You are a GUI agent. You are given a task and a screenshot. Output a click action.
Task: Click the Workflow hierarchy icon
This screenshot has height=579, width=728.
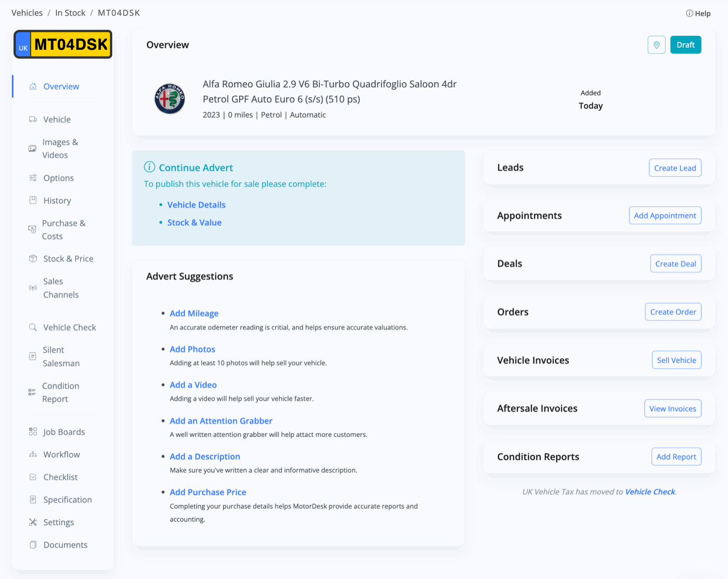click(x=33, y=455)
